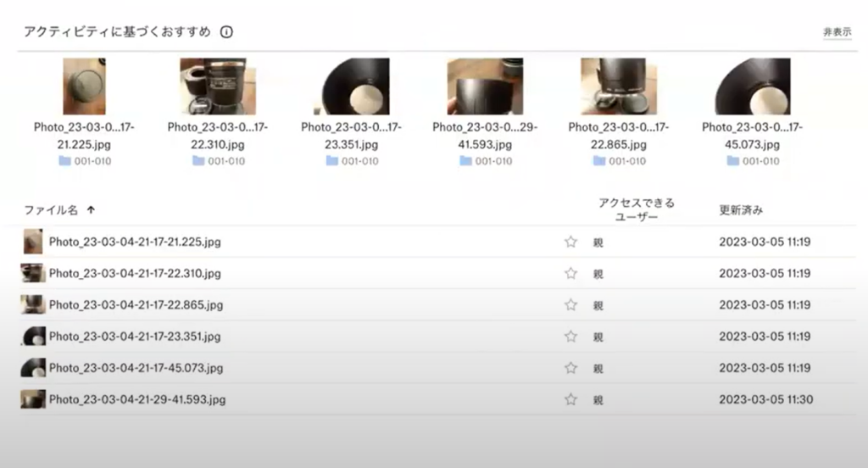Mark Photo_23-03-04-21-17-45.073.jpg with star
Image resolution: width=868 pixels, height=468 pixels.
tap(570, 368)
